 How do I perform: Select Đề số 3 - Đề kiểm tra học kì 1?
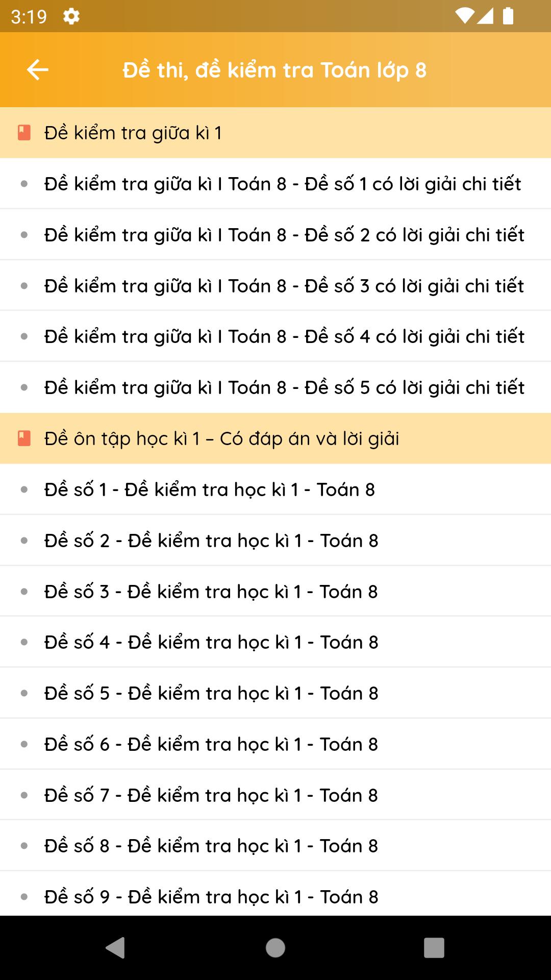(211, 592)
